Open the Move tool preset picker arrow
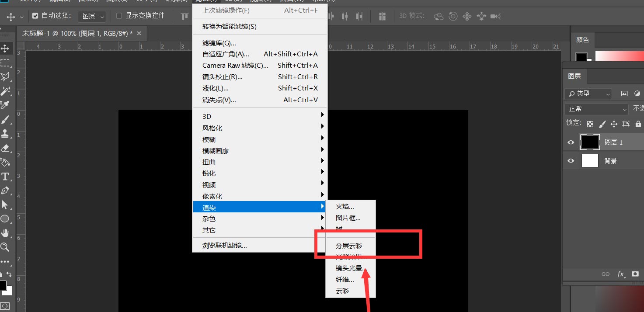 21,17
